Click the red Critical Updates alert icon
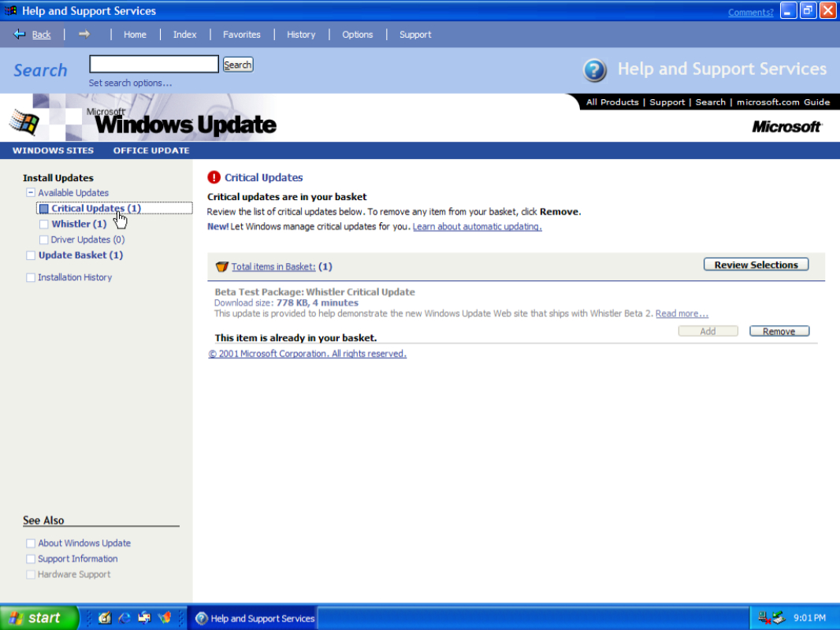The height and width of the screenshot is (630, 840). point(214,178)
